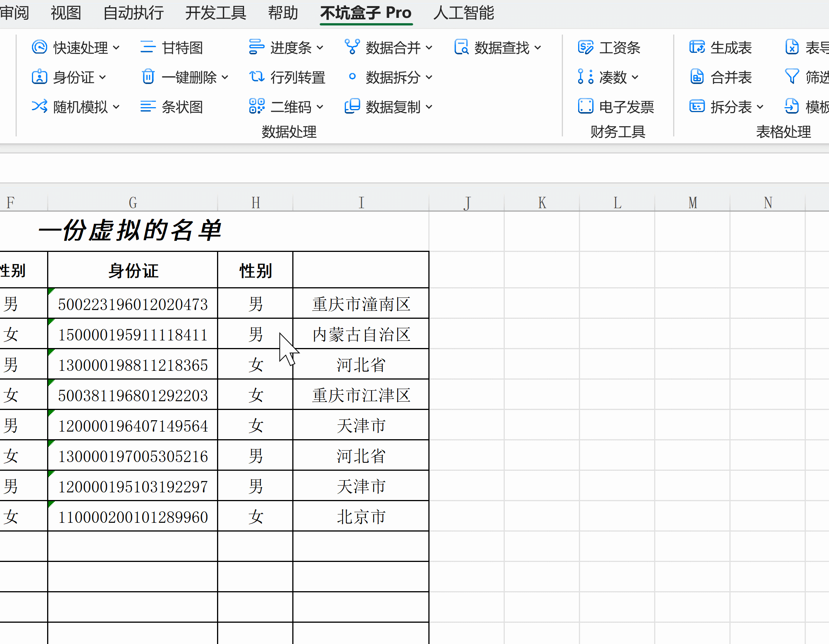Screen dimensions: 829x644
Task: Click the 北京市 cell
Action: [361, 516]
